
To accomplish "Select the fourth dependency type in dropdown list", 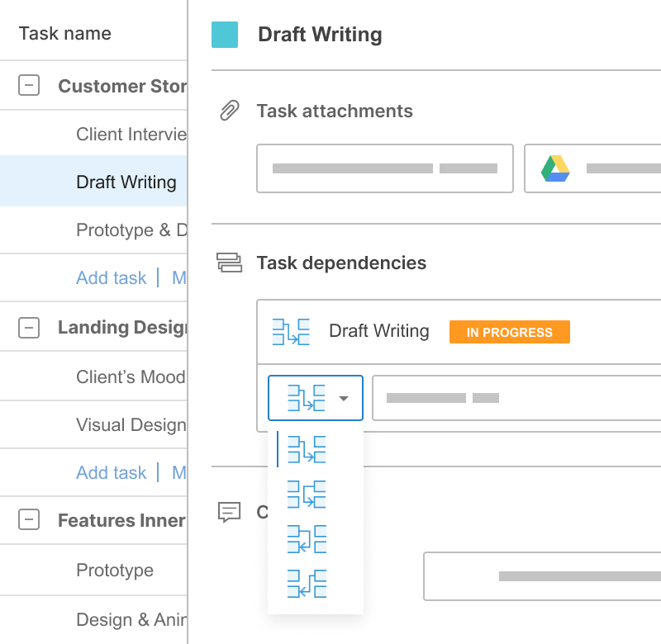I will 307,584.
